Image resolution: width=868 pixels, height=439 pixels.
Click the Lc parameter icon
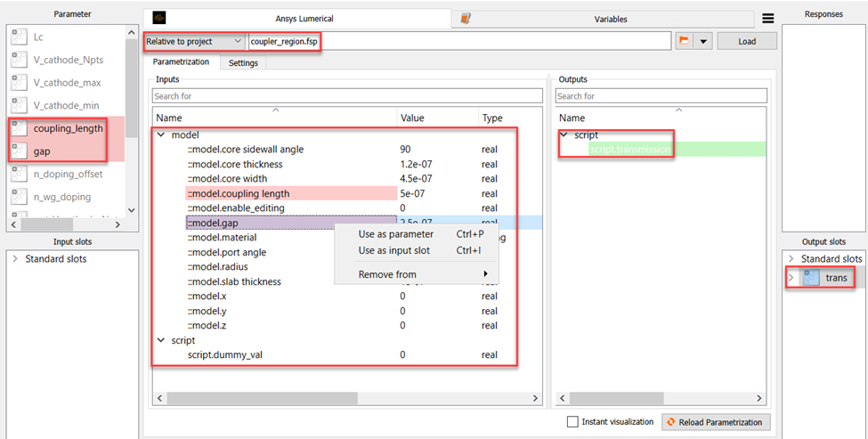pos(19,37)
